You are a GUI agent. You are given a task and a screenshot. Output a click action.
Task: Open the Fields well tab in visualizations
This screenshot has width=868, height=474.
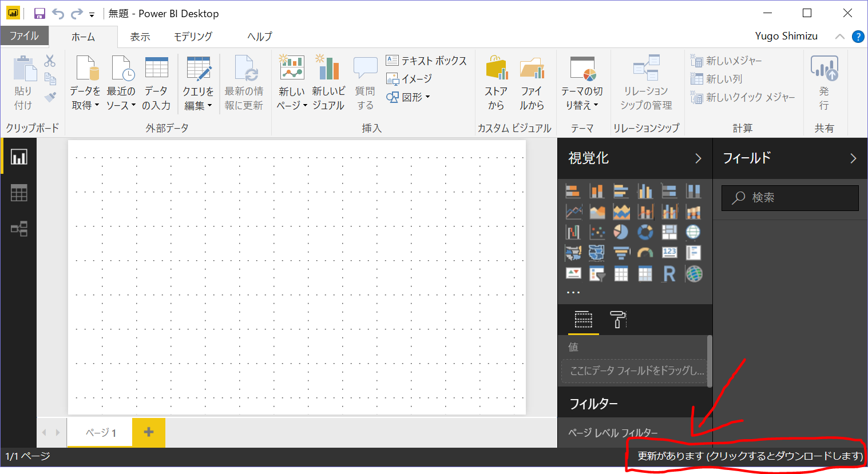(x=584, y=319)
